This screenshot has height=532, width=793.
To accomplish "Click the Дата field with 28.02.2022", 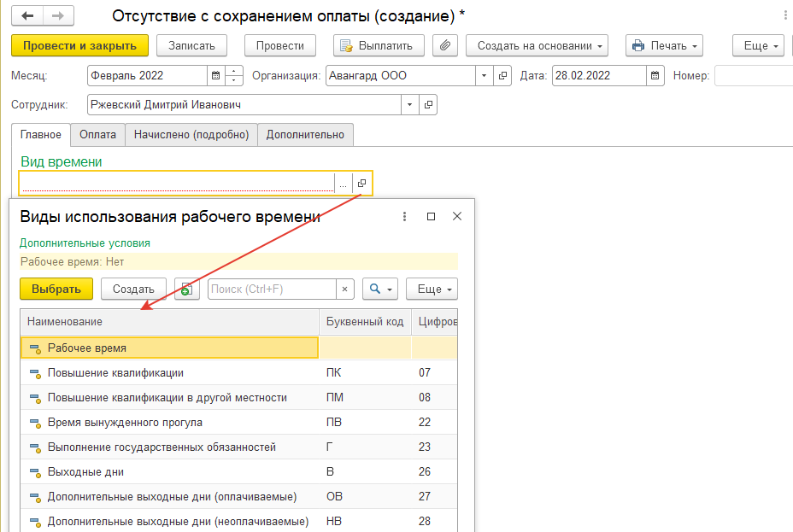I will click(x=599, y=76).
